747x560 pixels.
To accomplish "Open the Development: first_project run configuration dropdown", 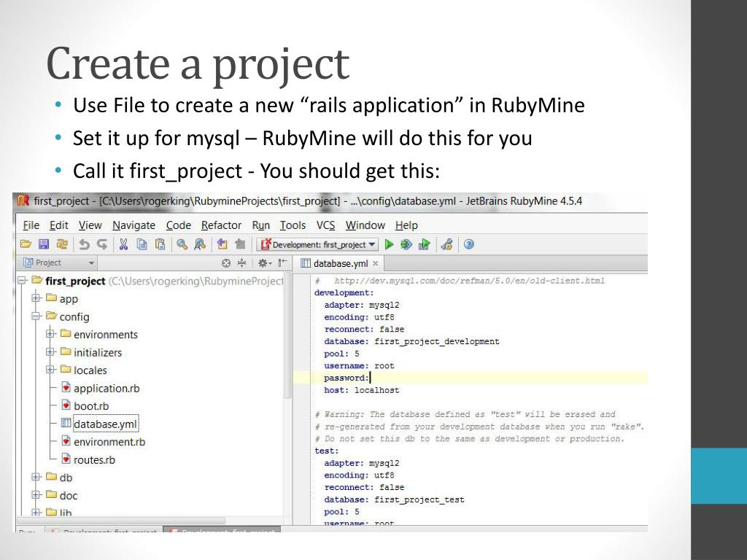I will coord(318,245).
